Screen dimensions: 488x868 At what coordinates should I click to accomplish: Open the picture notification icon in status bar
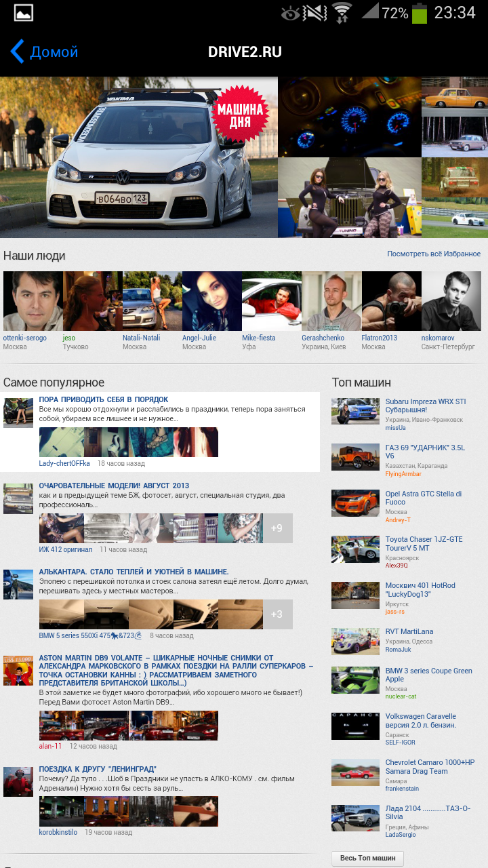pyautogui.click(x=24, y=13)
